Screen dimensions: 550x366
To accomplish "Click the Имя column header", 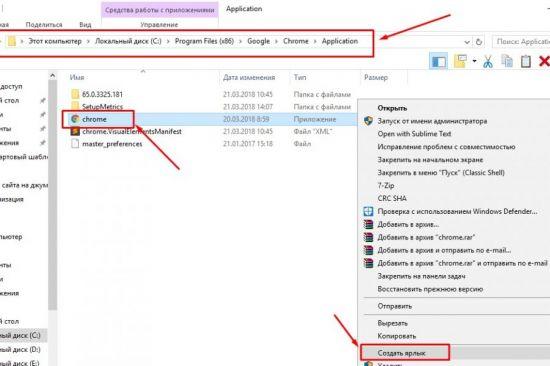I will [x=77, y=77].
